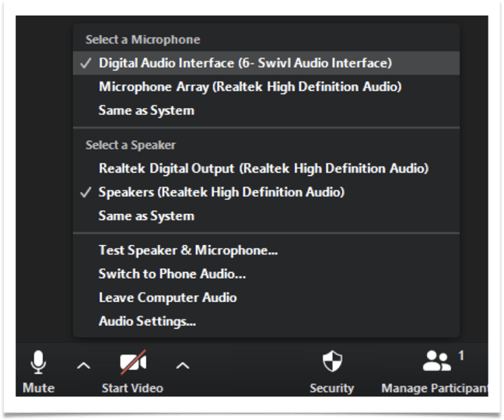Open Test Speaker & Microphone
Image resolution: width=504 pixels, height=420 pixels.
[x=188, y=250]
